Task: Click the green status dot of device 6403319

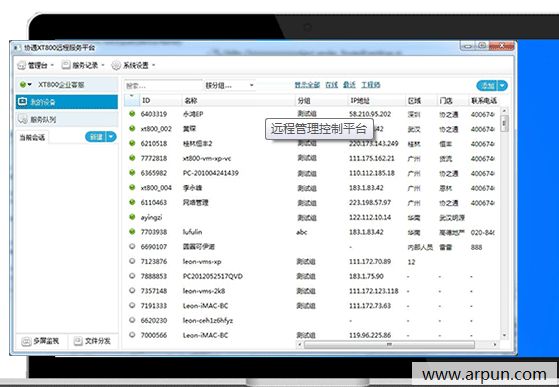Action: [132, 114]
